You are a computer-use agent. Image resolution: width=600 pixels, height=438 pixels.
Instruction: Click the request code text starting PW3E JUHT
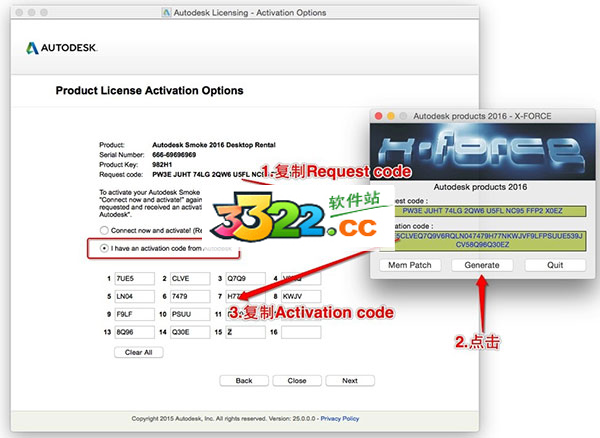pyautogui.click(x=209, y=175)
